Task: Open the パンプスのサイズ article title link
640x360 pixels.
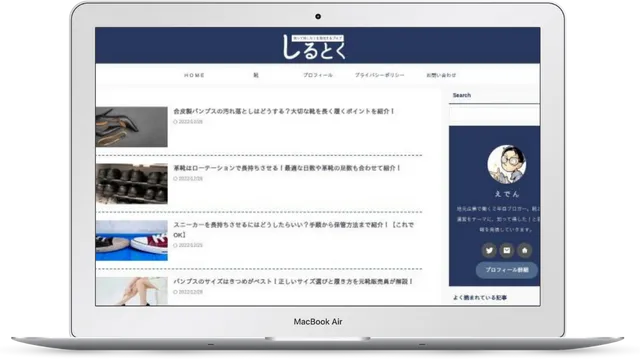Action: (293, 281)
